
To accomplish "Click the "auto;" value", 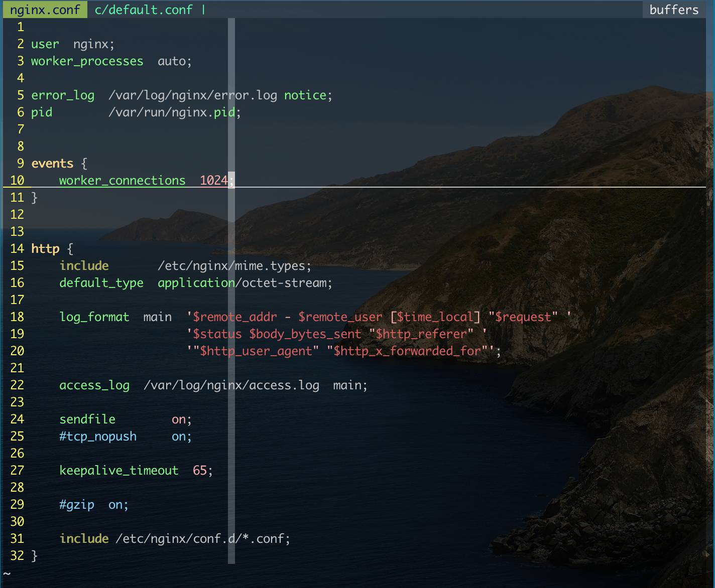I will [175, 61].
